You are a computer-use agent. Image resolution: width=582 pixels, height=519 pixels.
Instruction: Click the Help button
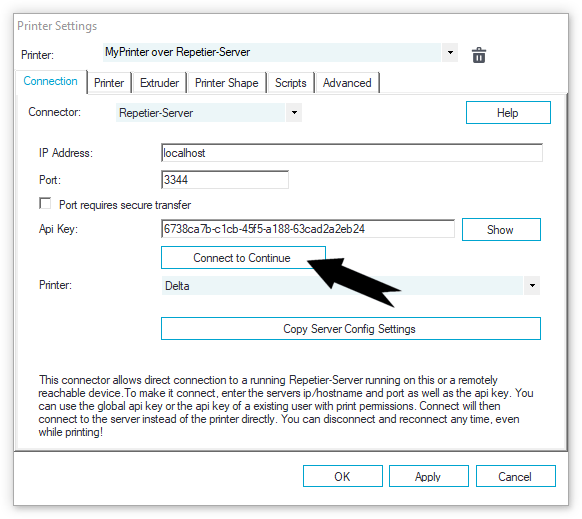[508, 112]
